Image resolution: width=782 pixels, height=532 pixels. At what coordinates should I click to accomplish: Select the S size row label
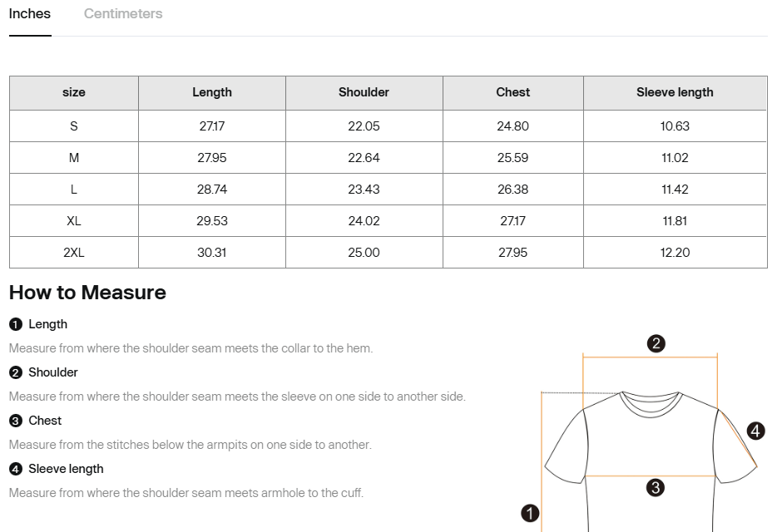tap(74, 126)
